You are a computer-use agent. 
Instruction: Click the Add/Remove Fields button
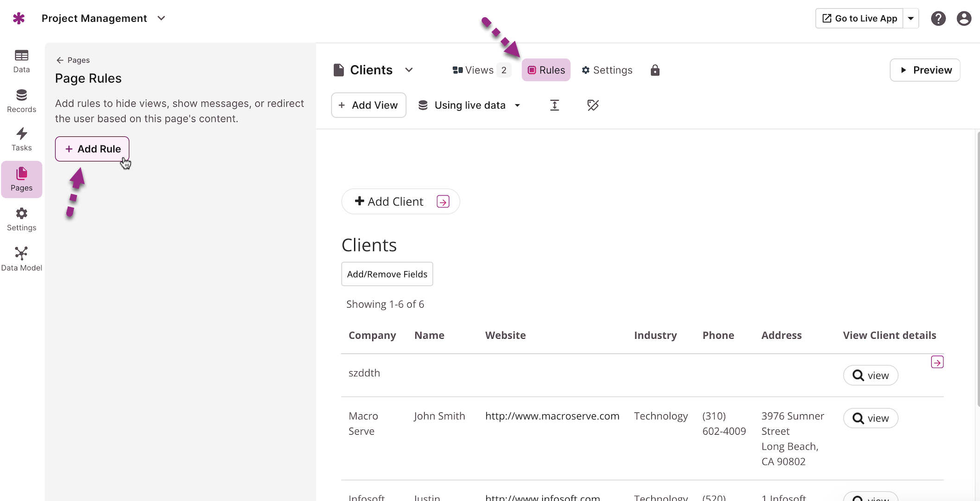(387, 274)
